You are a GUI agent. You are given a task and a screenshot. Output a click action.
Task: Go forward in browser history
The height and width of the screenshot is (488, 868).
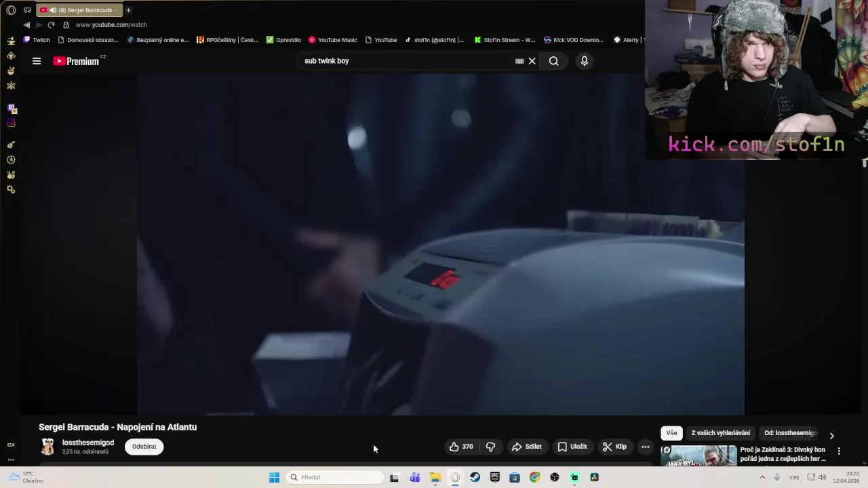point(39,25)
